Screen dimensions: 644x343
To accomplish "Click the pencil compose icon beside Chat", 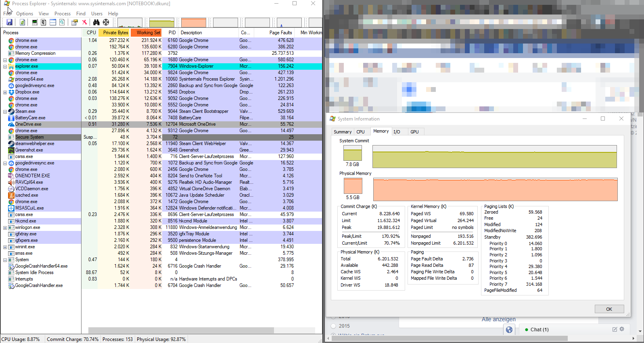I will [615, 329].
